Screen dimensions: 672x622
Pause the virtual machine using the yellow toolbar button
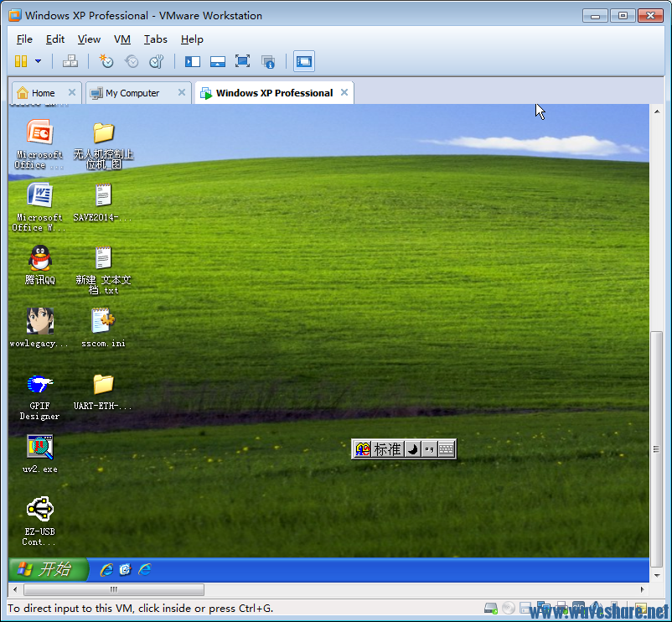pos(21,61)
